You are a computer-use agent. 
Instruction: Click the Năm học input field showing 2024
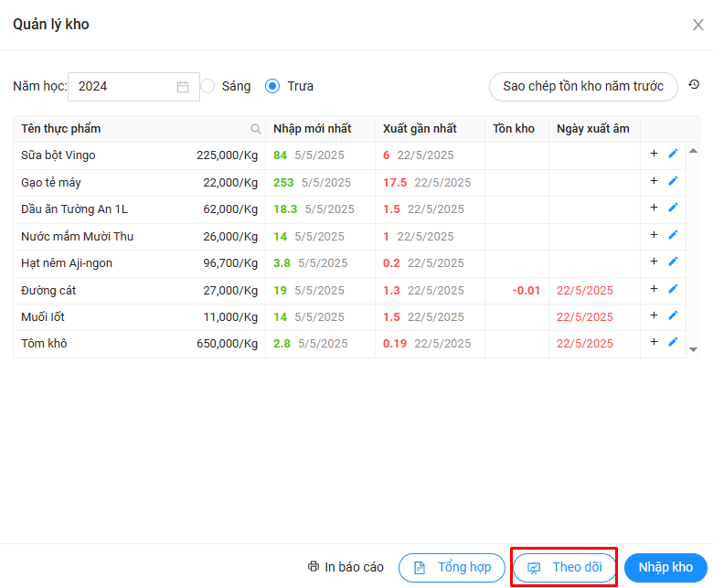tap(123, 87)
